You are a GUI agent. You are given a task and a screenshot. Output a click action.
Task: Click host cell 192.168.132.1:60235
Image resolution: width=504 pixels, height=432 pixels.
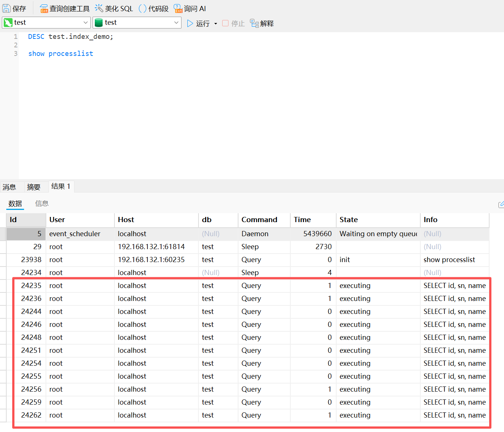click(x=156, y=260)
